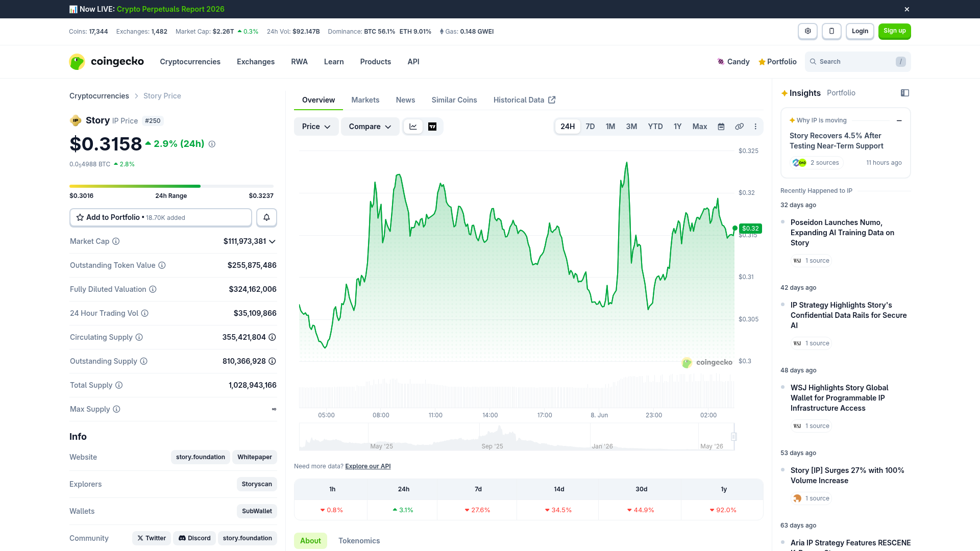
Task: Click Add to Portfolio button
Action: click(x=160, y=217)
